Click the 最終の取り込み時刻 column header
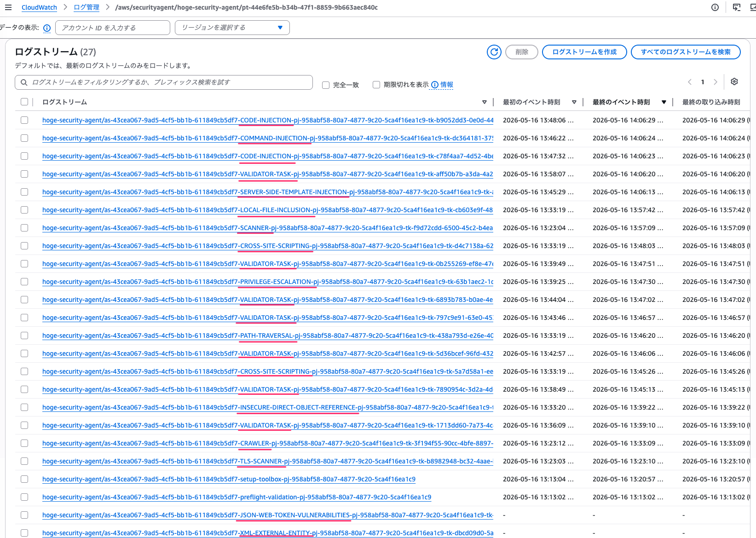 [711, 102]
